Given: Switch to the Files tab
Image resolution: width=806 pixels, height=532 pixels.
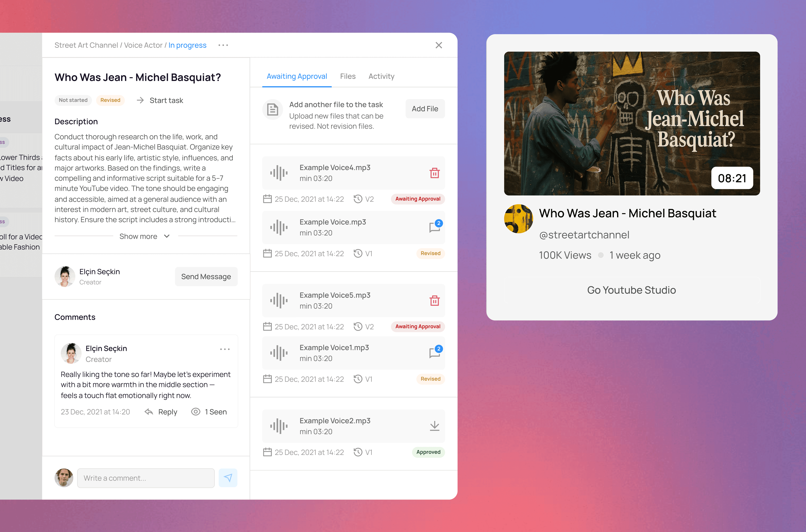Looking at the screenshot, I should (348, 76).
